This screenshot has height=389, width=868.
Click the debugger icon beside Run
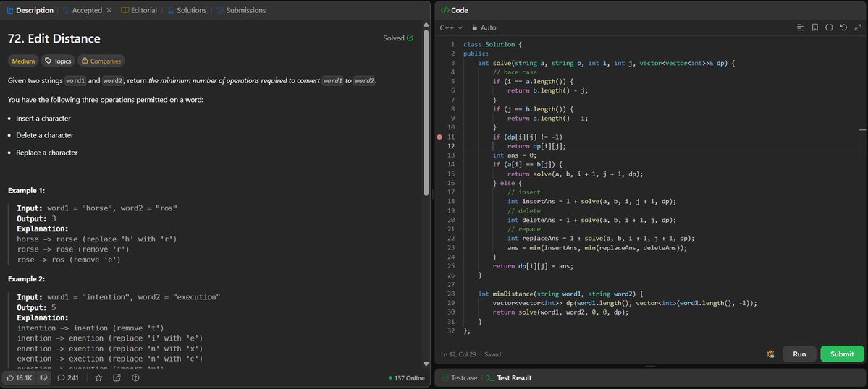[770, 354]
